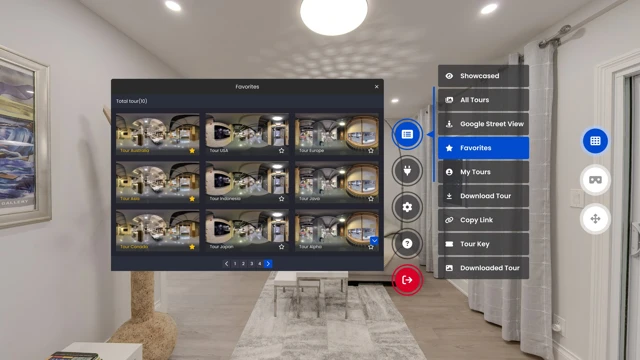
Task: Open the Tour Europe thumbnail
Action: (x=337, y=134)
